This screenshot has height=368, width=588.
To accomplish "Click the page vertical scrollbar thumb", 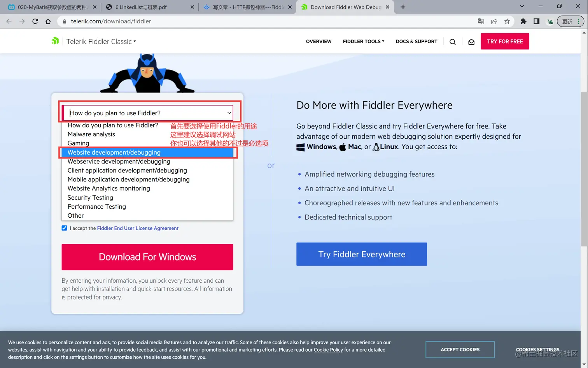I will (x=584, y=169).
